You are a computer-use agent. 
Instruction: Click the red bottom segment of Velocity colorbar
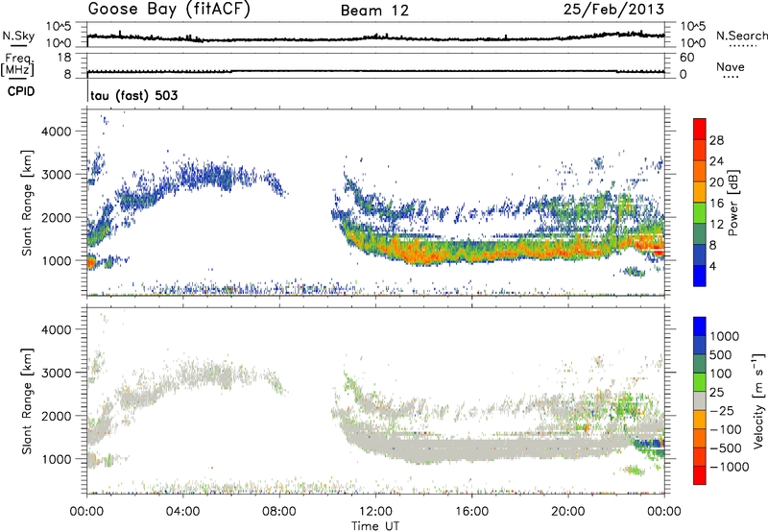(700, 475)
